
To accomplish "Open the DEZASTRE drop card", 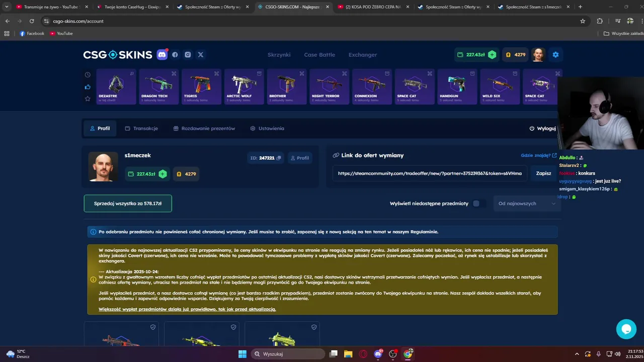I will (116, 86).
